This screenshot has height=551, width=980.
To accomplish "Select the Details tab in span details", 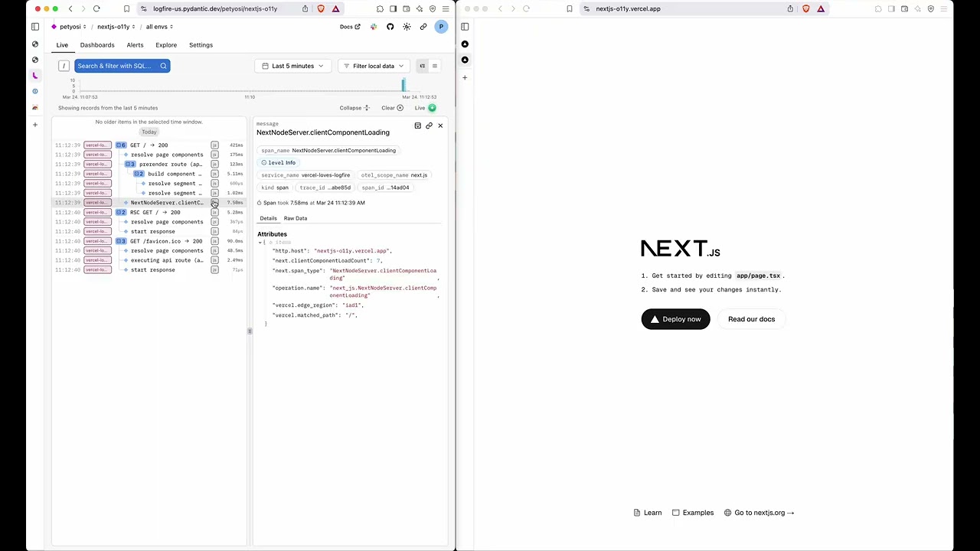I will (268, 218).
